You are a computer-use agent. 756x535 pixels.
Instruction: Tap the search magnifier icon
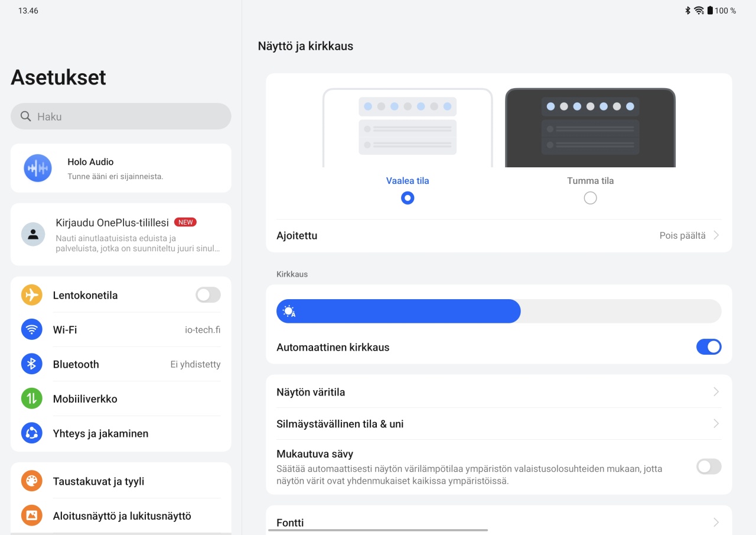[x=25, y=116]
